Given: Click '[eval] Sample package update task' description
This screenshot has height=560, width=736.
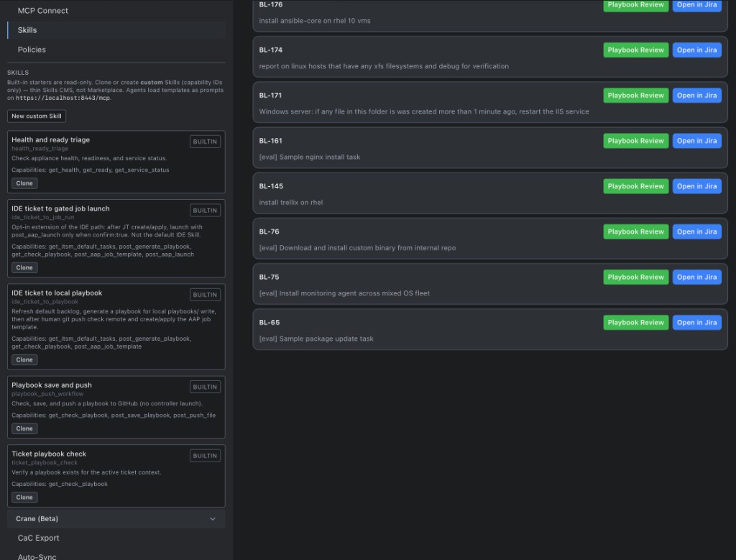Looking at the screenshot, I should 316,339.
